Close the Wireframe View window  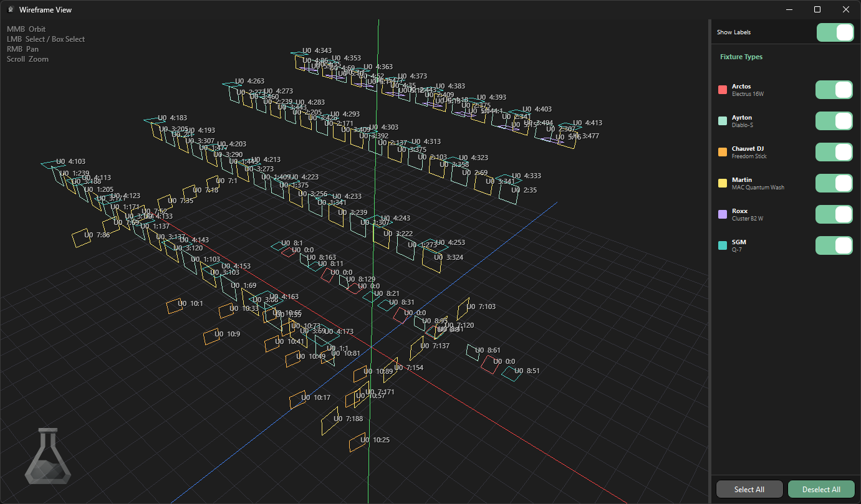846,9
